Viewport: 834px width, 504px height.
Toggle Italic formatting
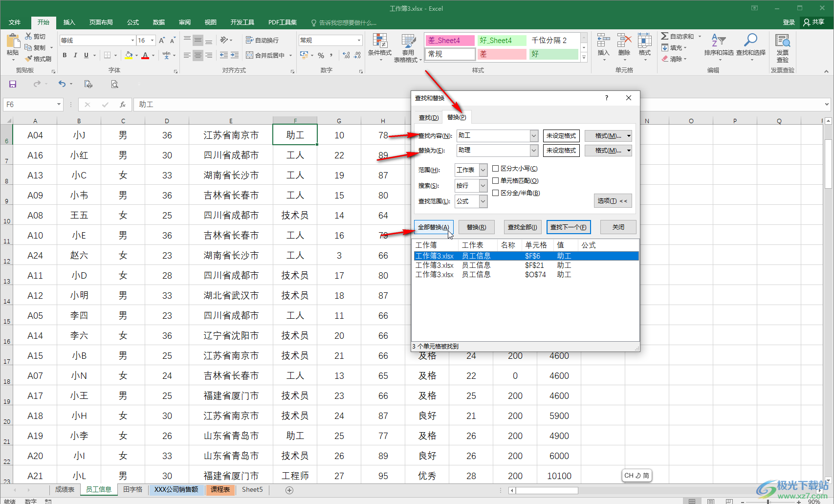75,55
